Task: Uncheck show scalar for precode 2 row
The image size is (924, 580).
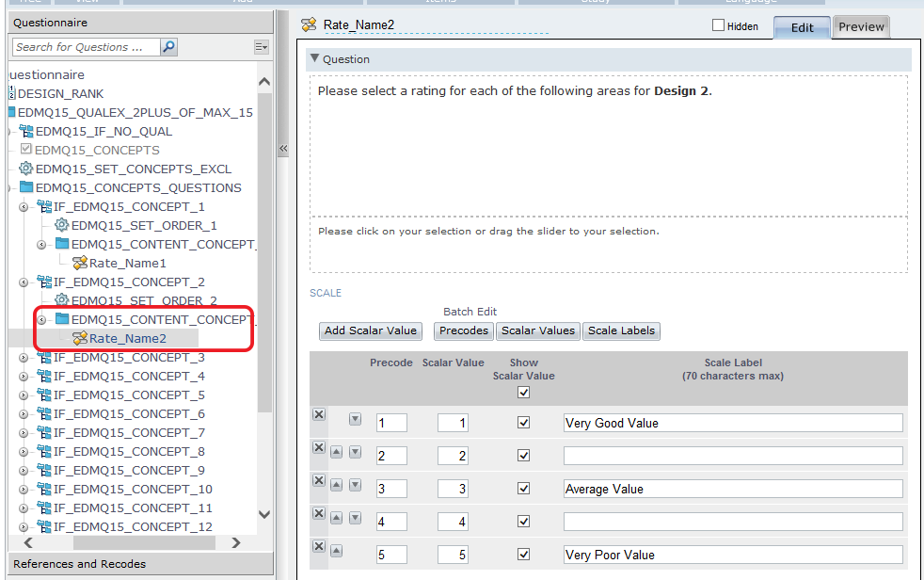Action: [523, 456]
